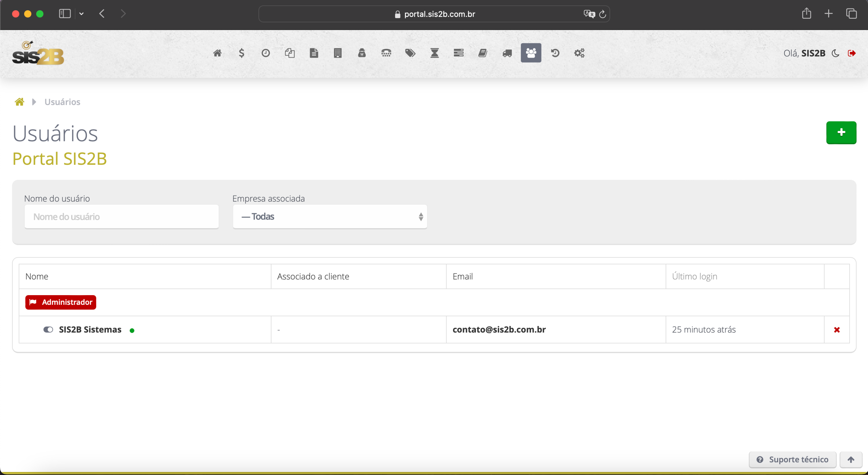Click the Administrador red group label
This screenshot has width=868, height=475.
pyautogui.click(x=61, y=302)
